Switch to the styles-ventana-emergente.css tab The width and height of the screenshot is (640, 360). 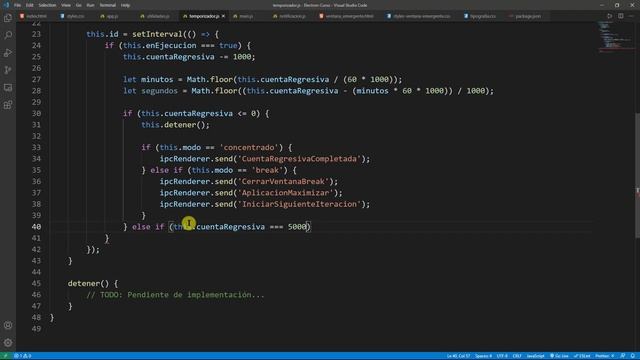[419, 16]
